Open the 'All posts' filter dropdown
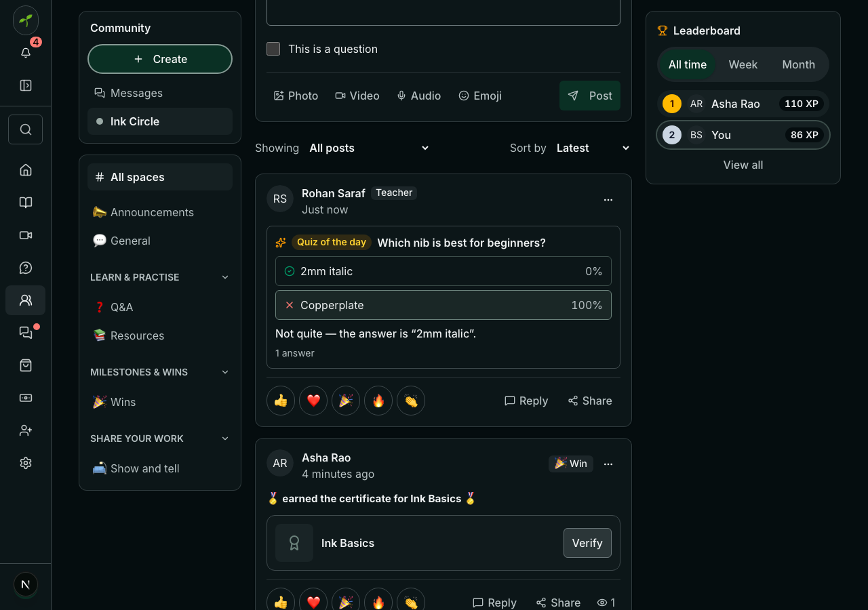 pyautogui.click(x=369, y=148)
